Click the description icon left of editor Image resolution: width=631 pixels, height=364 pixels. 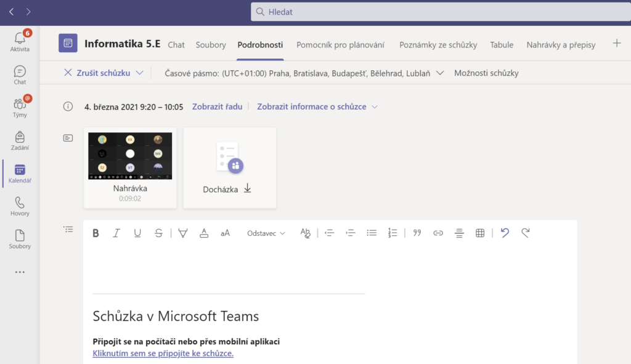[x=68, y=230]
